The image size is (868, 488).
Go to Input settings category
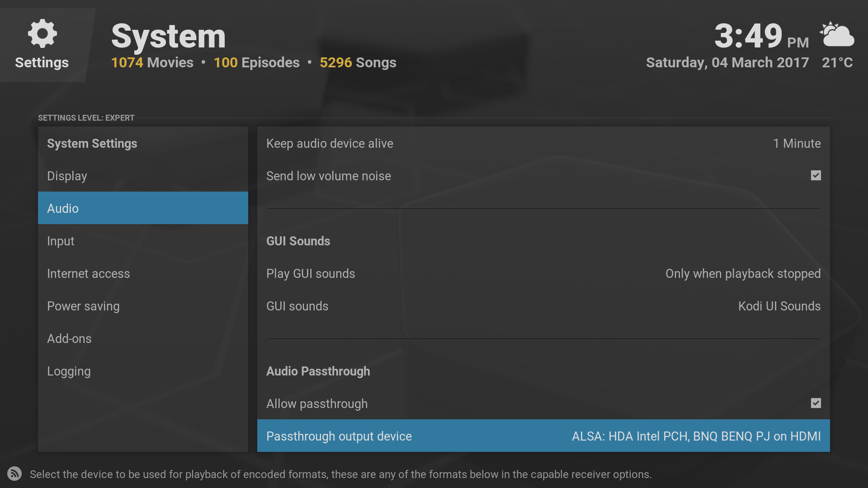click(61, 241)
